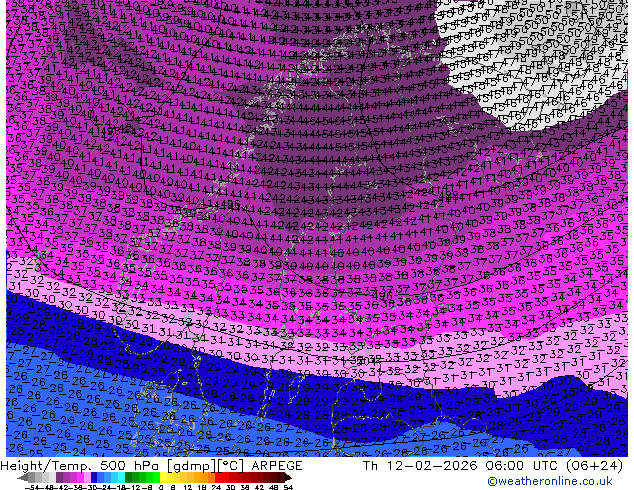
Task: Click the bright red swatch in legend
Action: tap(218, 477)
